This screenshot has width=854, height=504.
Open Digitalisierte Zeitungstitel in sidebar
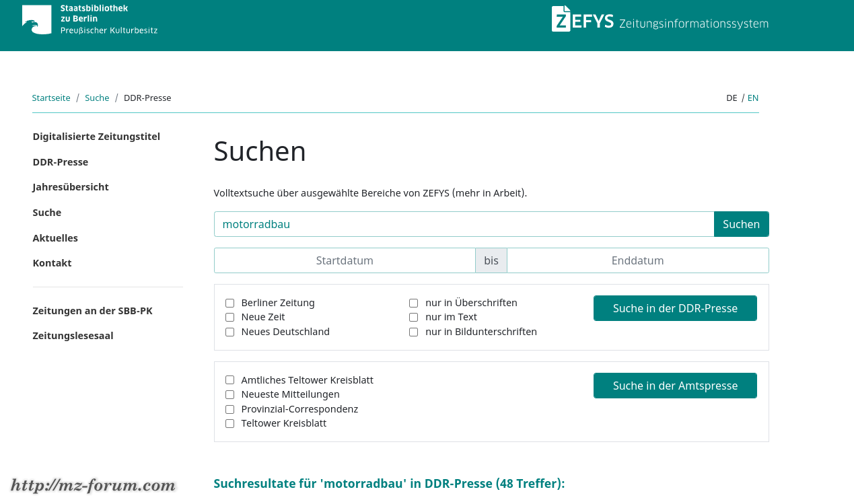96,137
